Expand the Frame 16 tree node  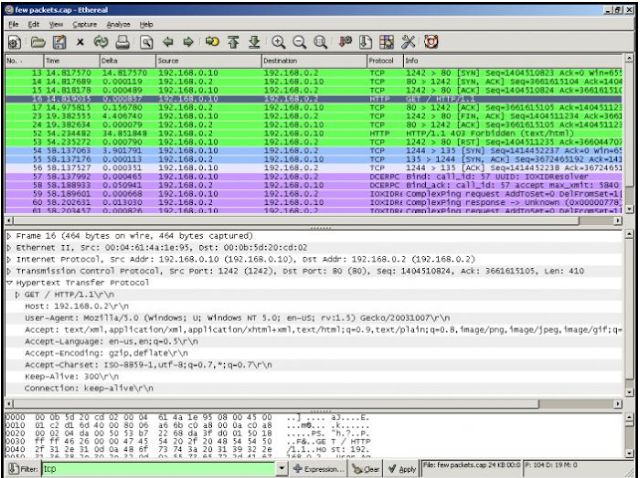click(9, 236)
